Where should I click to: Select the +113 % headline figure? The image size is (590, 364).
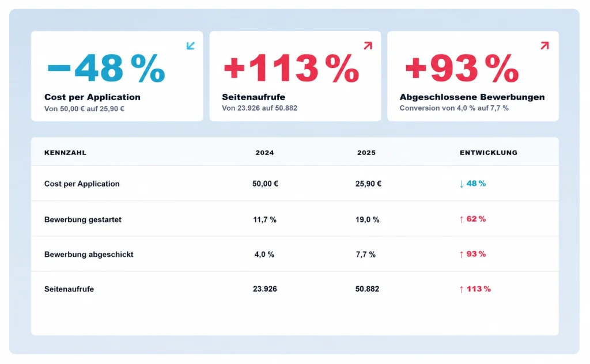pyautogui.click(x=292, y=68)
